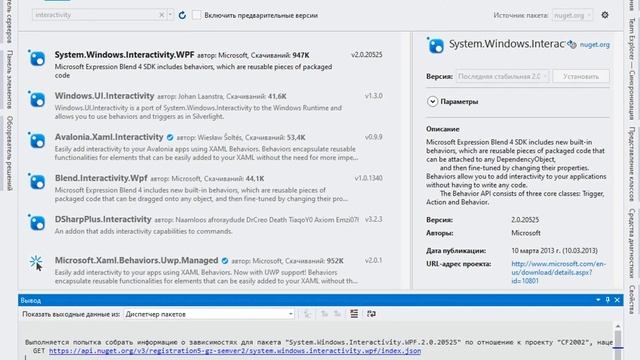Image resolution: width=640 pixels, height=360 pixels.
Task: Open package source nuget.org dropdown
Action: coord(572,15)
